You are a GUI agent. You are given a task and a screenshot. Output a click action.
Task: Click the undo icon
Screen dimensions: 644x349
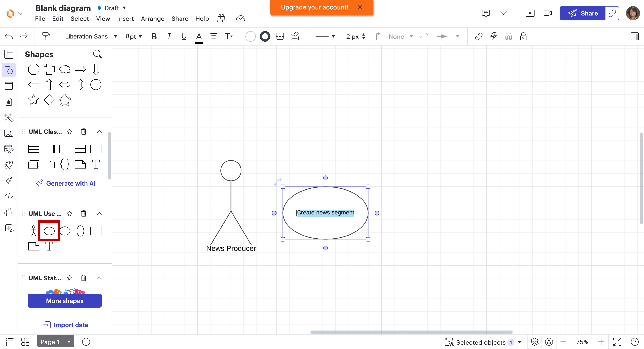[8, 36]
